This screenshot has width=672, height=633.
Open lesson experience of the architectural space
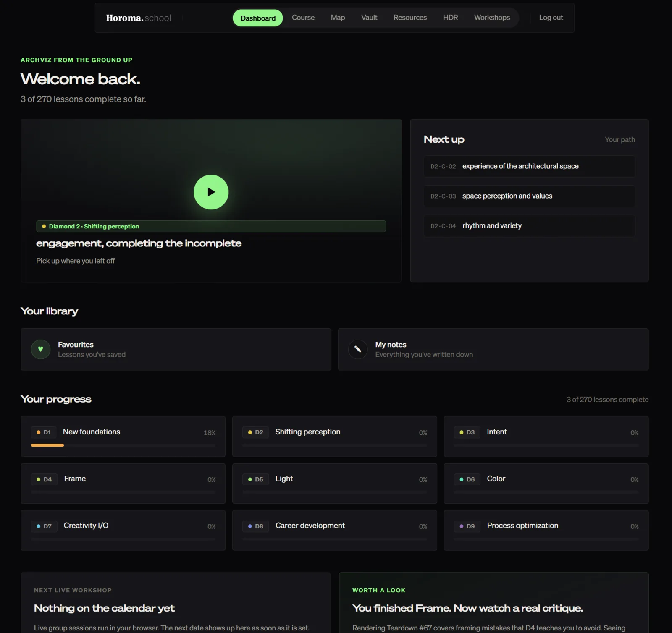tap(529, 166)
